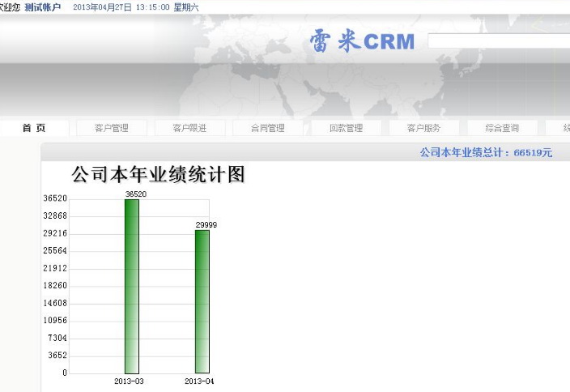Click the 25564 y-axis value
The height and width of the screenshot is (392, 570).
coord(55,250)
